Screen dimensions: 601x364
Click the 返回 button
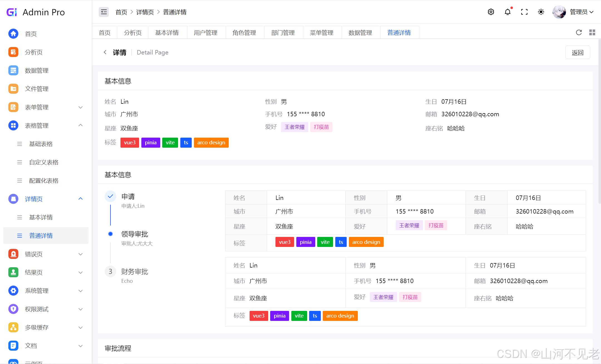[577, 53]
